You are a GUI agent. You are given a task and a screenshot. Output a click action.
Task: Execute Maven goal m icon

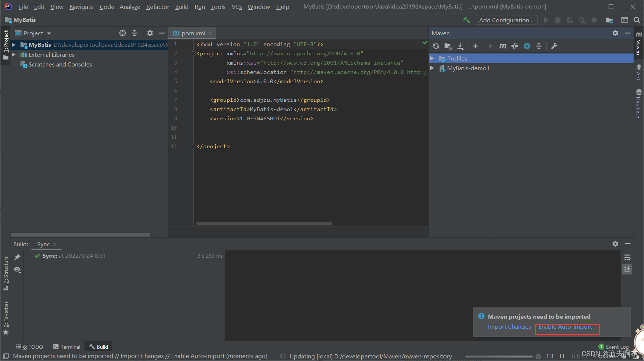click(x=502, y=46)
